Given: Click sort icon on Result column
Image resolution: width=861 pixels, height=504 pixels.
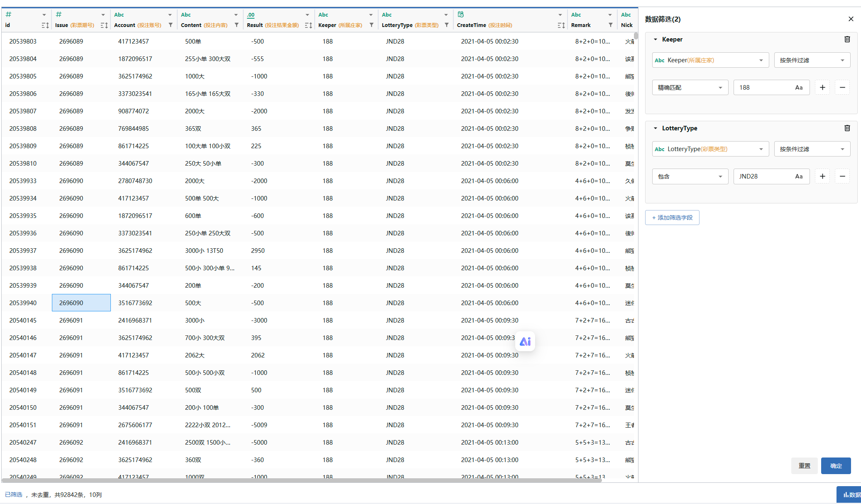Looking at the screenshot, I should (x=308, y=25).
